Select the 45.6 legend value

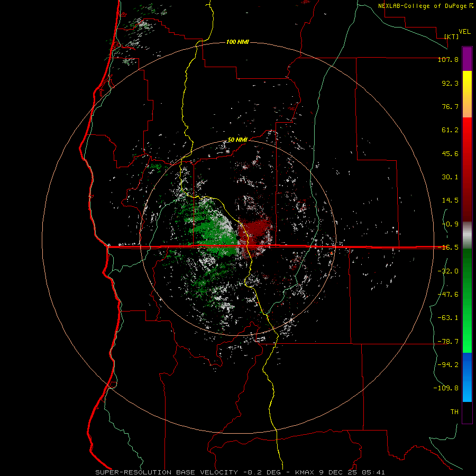[x=450, y=153]
